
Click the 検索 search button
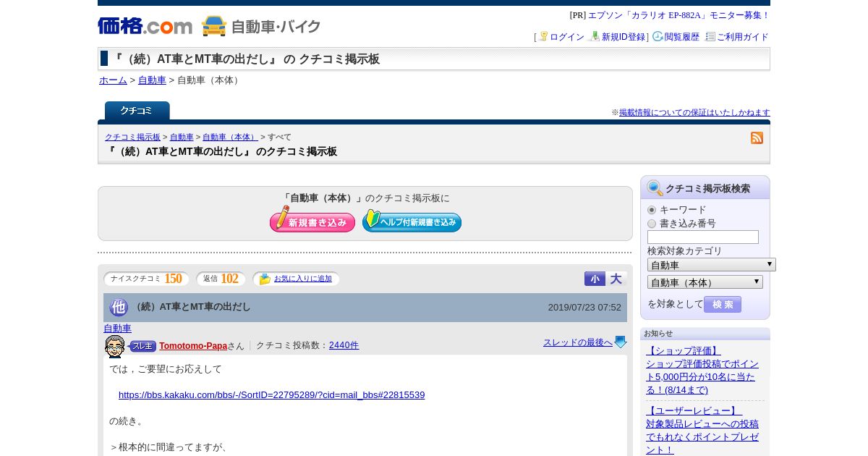coord(723,304)
